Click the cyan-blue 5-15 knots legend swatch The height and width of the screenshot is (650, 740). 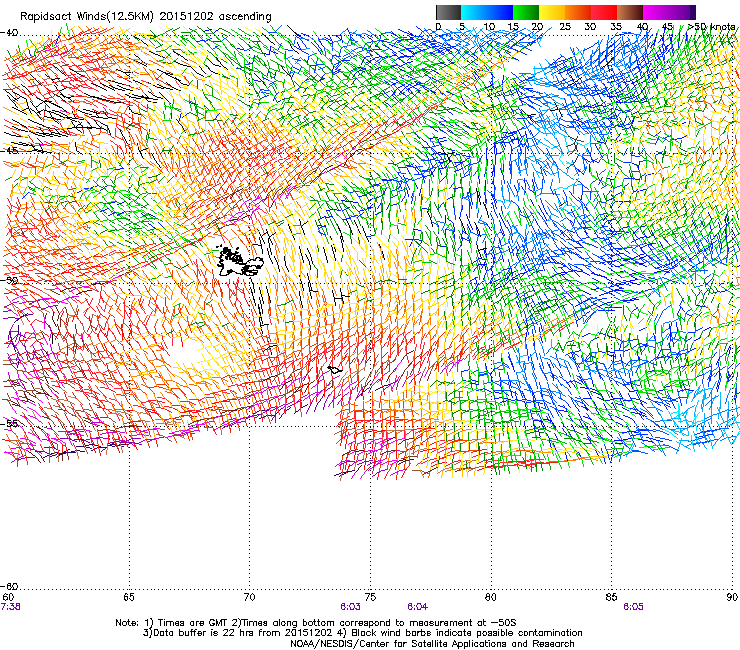point(487,12)
